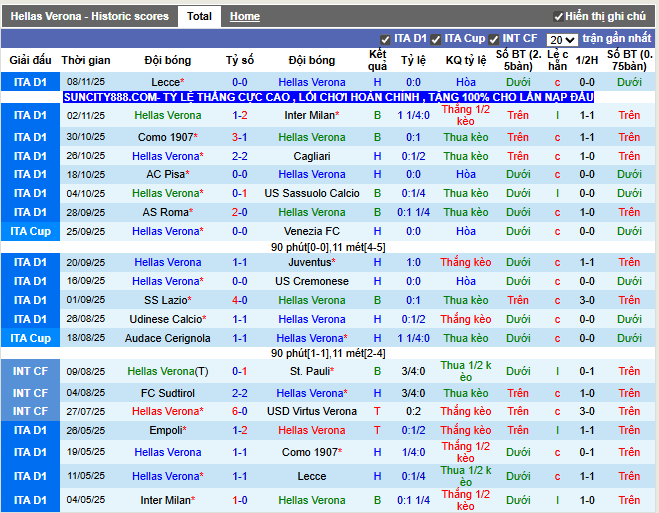Open Cagliari team link
The height and width of the screenshot is (513, 659).
pos(312,156)
